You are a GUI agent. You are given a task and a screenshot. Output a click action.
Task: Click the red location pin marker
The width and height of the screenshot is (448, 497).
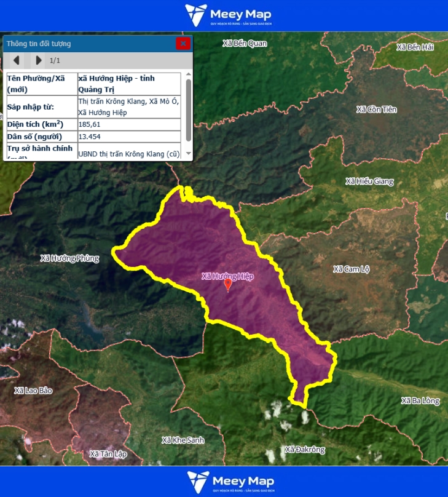click(x=228, y=284)
